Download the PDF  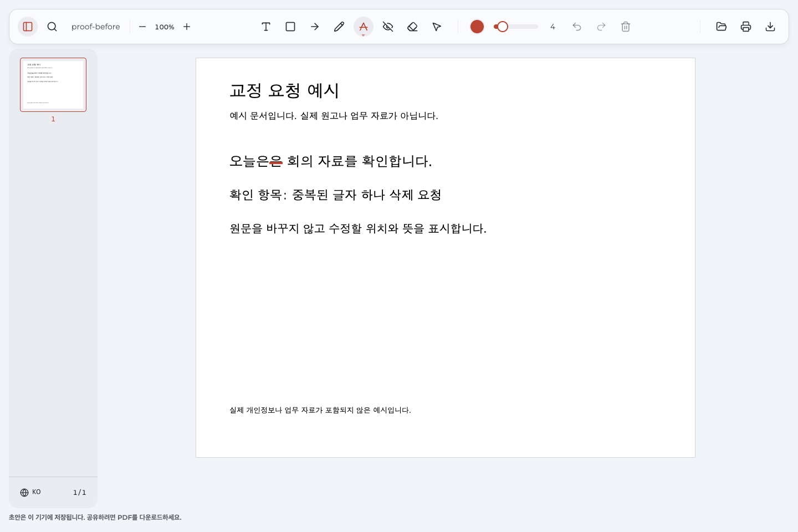point(770,27)
